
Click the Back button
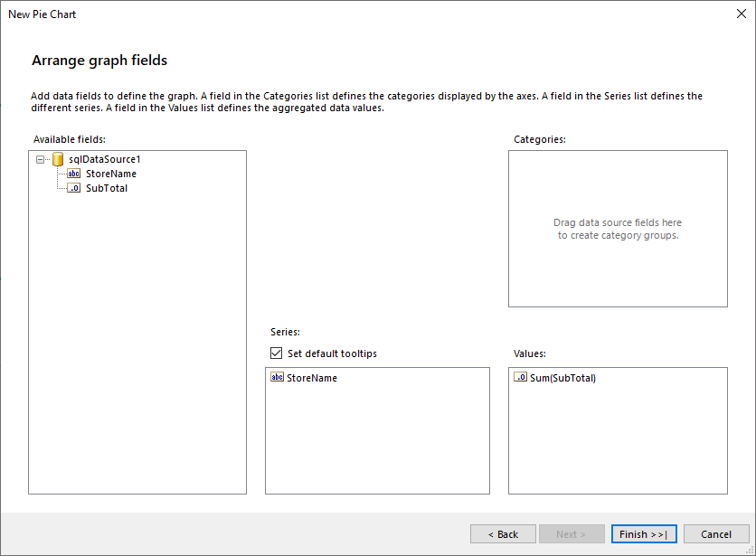click(503, 533)
